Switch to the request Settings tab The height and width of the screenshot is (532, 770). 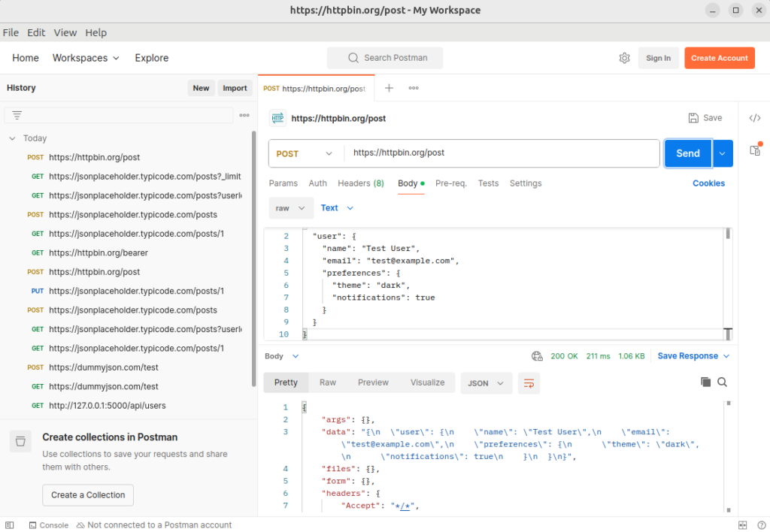[526, 183]
